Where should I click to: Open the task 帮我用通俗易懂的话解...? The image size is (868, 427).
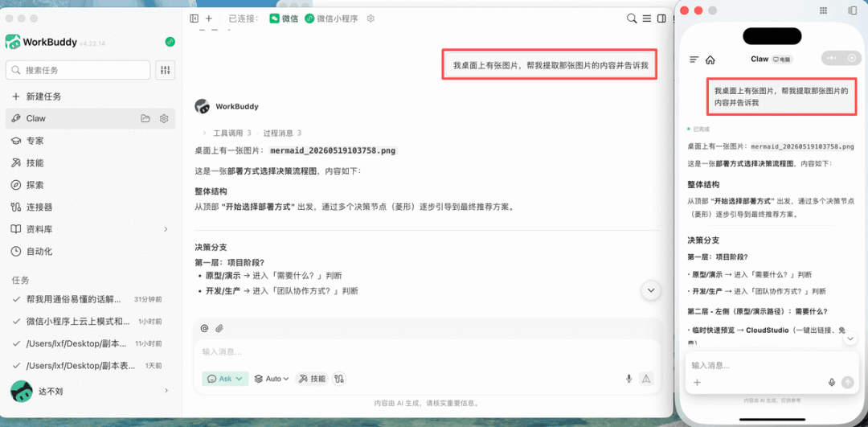coord(88,300)
